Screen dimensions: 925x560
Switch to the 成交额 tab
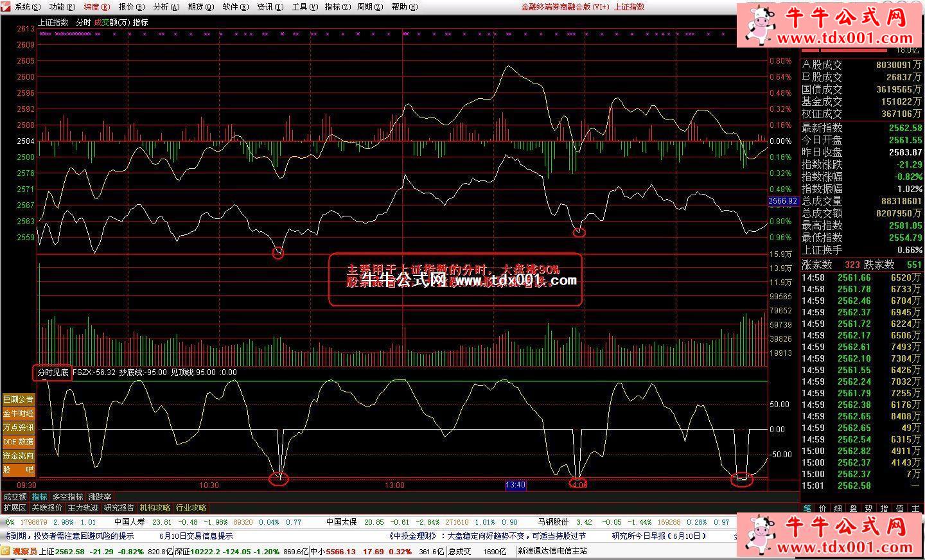[15, 497]
